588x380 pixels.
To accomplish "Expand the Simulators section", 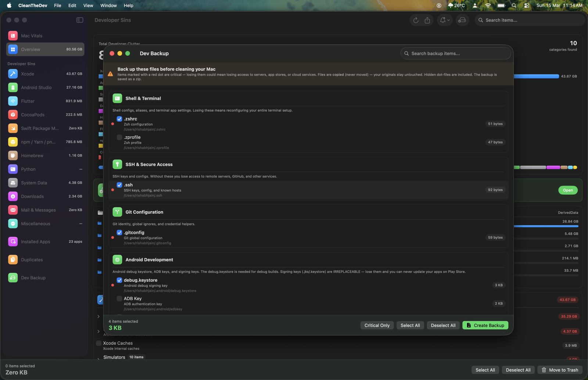I will pos(98,357).
